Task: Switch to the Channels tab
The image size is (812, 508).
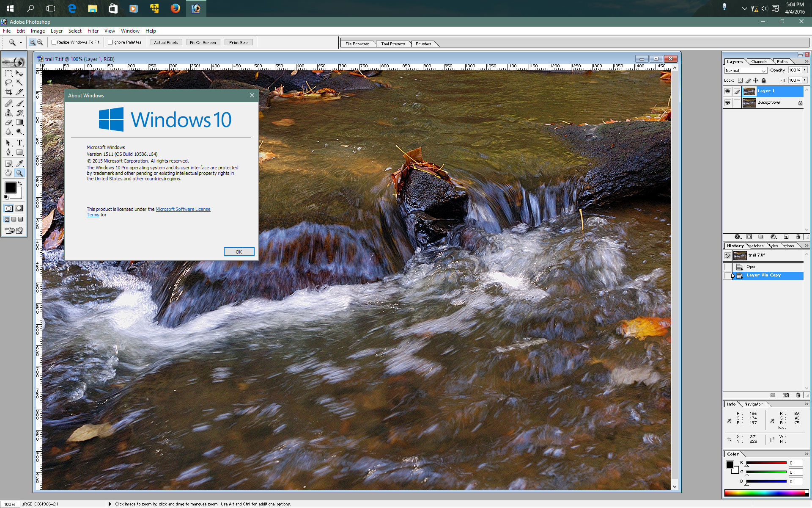Action: [759, 62]
